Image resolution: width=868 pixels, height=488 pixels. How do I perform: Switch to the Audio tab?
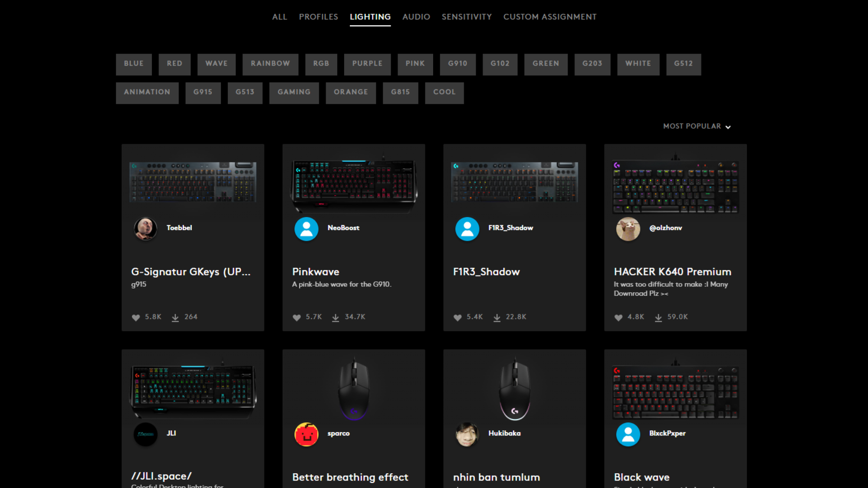point(416,17)
